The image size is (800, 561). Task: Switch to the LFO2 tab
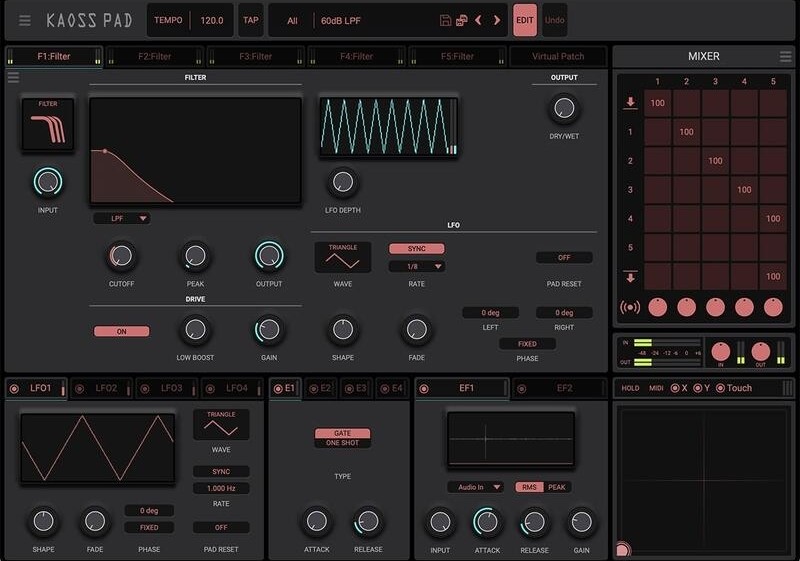(x=101, y=388)
